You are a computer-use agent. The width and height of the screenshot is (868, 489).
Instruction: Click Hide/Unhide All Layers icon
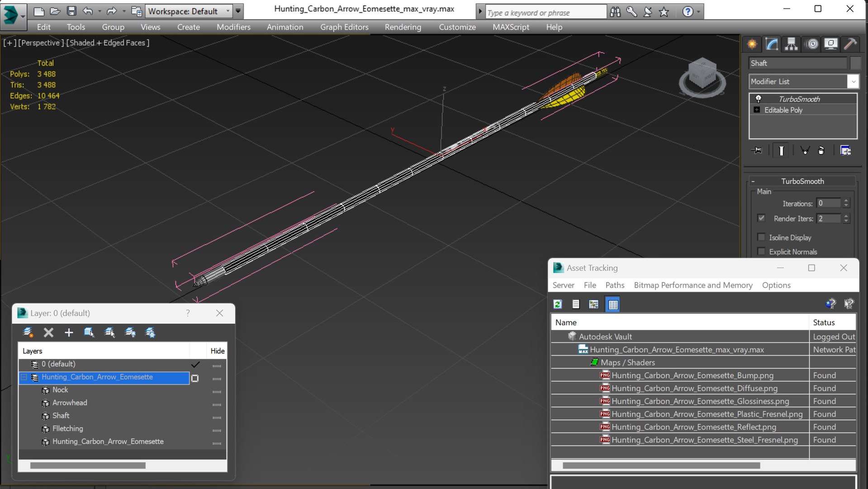pyautogui.click(x=130, y=333)
